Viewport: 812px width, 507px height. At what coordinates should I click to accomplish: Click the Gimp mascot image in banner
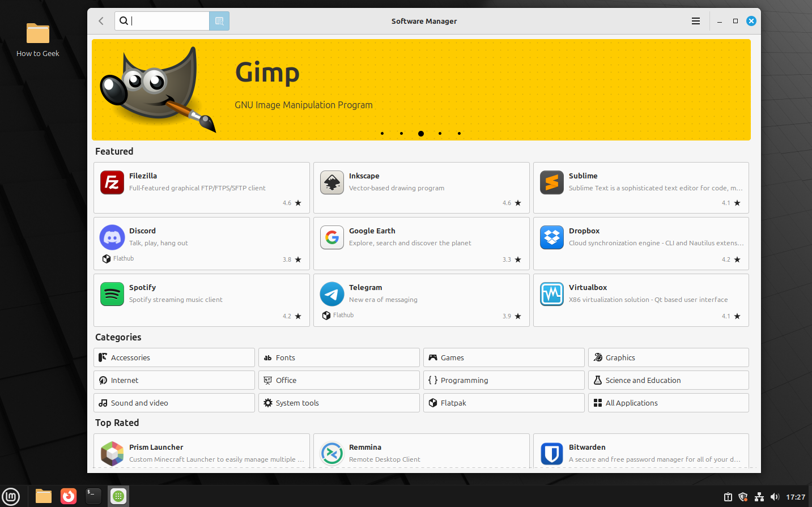click(x=158, y=90)
